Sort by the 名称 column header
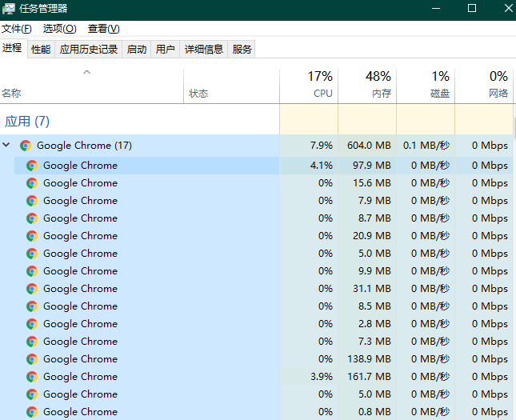Image resolution: width=516 pixels, height=420 pixels. pyautogui.click(x=91, y=86)
